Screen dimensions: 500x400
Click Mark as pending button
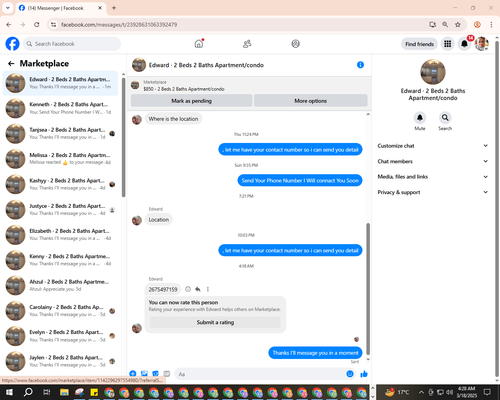[191, 101]
